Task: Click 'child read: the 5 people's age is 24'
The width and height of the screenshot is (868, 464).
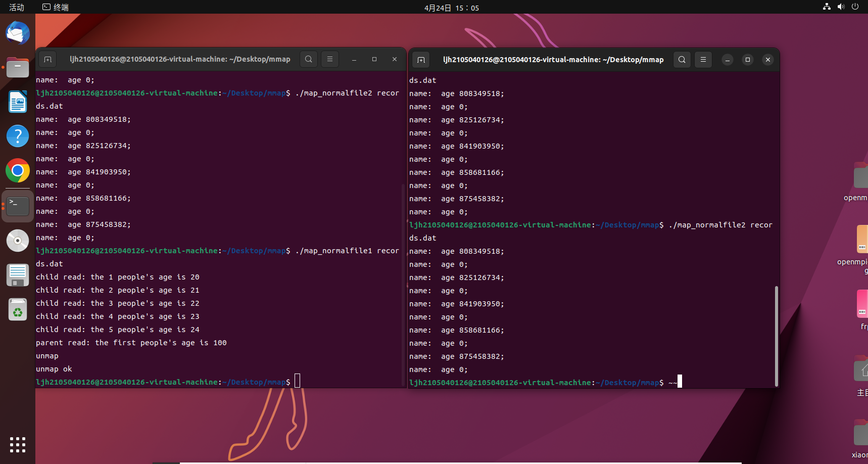Action: (x=118, y=330)
